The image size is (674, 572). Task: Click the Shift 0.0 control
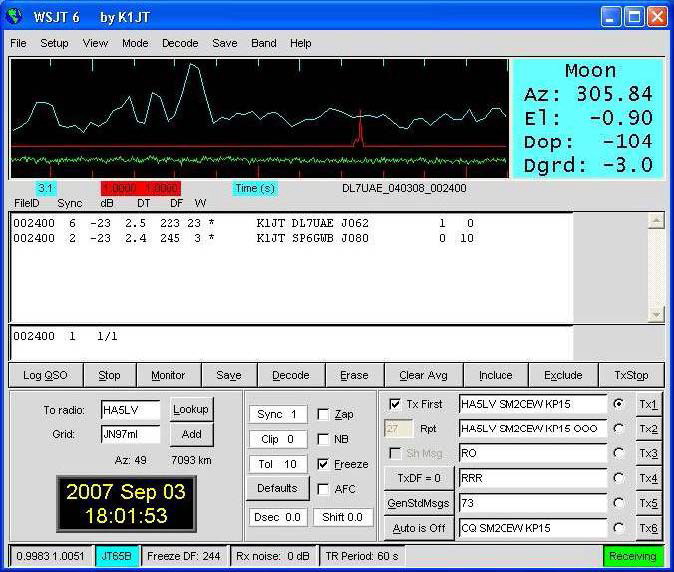click(x=343, y=517)
